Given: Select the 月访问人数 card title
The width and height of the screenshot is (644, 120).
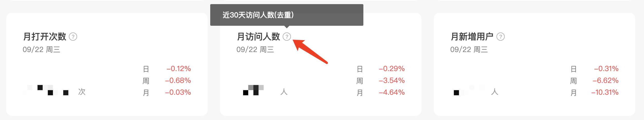Looking at the screenshot, I should pos(259,37).
